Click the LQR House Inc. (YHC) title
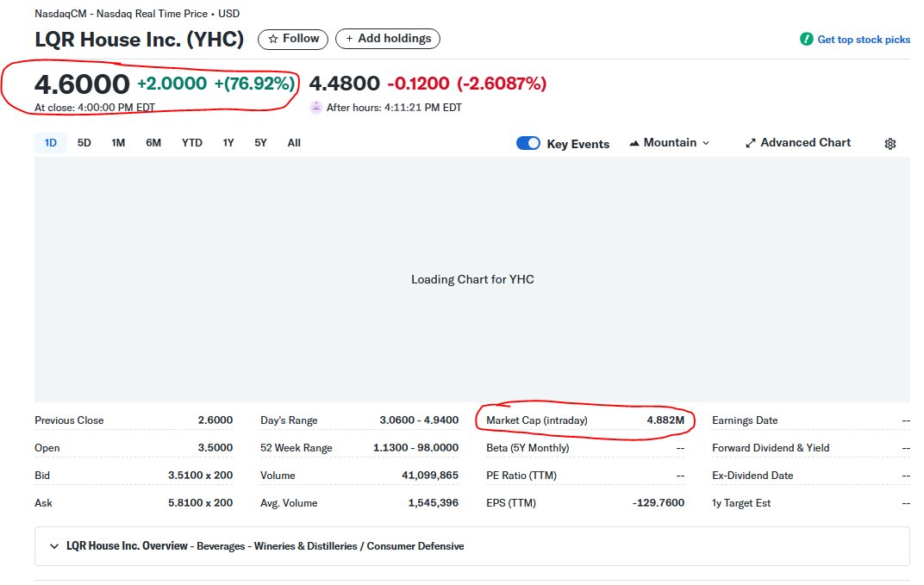 (x=139, y=40)
